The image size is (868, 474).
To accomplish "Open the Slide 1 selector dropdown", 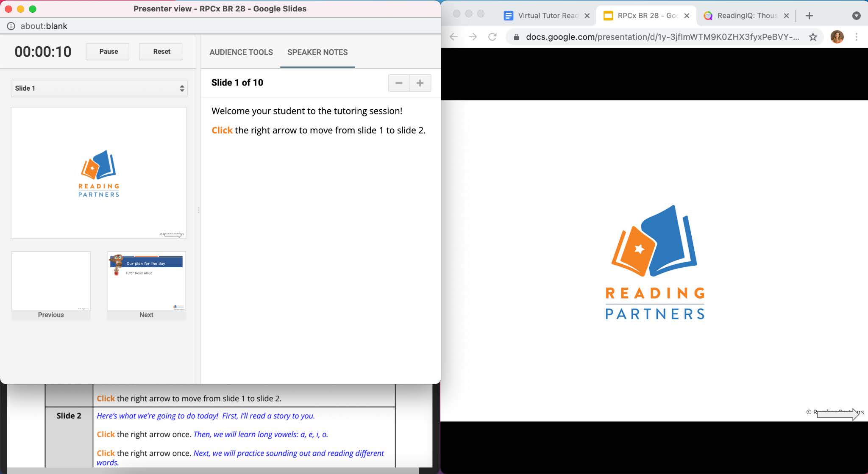I will coord(99,88).
